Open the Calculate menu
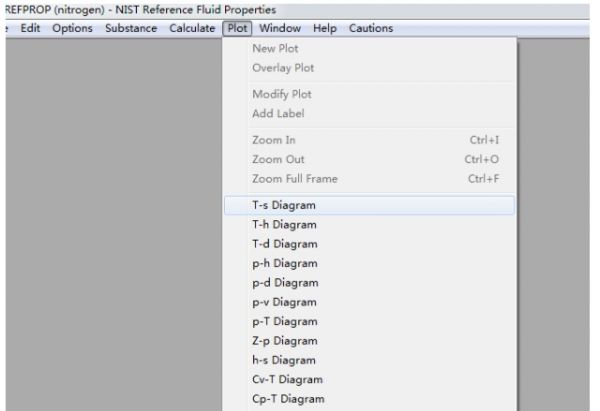Image resolution: width=600 pixels, height=411 pixels. point(192,28)
